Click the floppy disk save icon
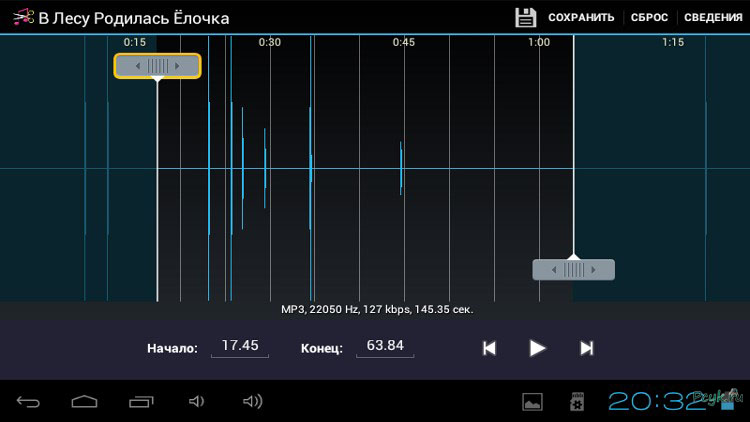The height and width of the screenshot is (422, 750). [525, 18]
